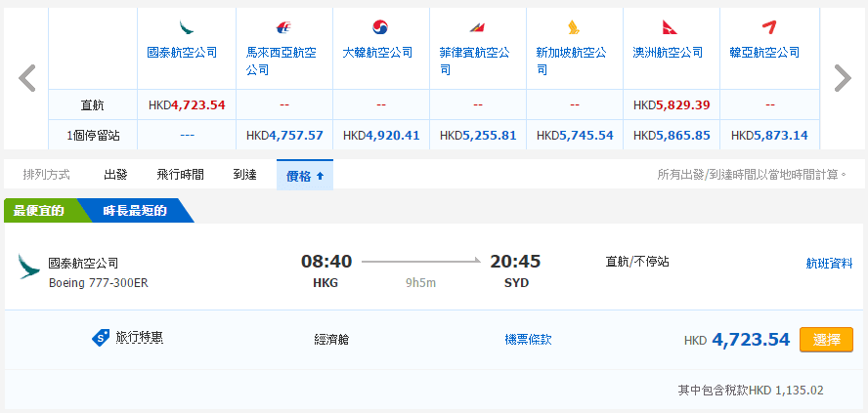This screenshot has height=413, width=868.
Task: Switch to the 時長最短的 tab
Action: (x=134, y=210)
